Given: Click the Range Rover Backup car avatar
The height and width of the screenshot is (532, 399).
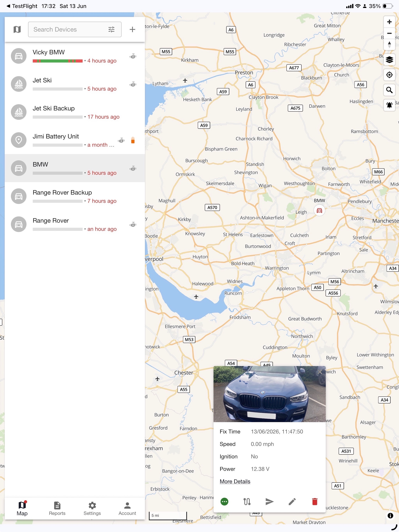Looking at the screenshot, I should point(19,196).
